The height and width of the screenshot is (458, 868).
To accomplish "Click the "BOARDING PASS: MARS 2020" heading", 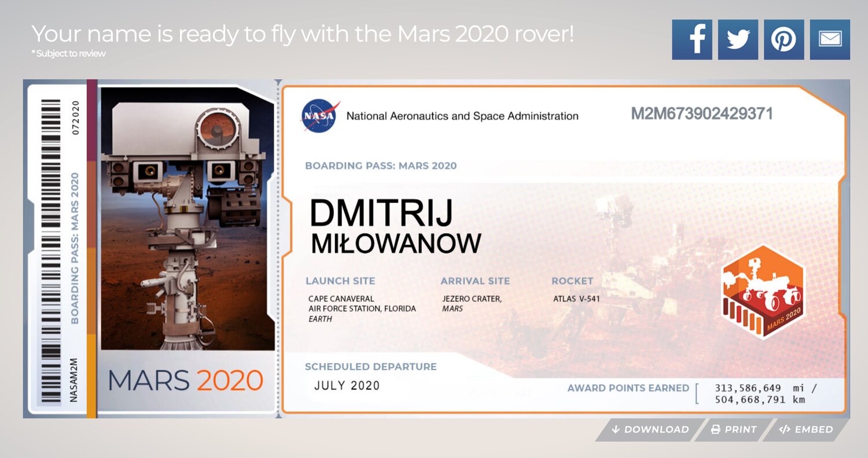I will (x=381, y=166).
